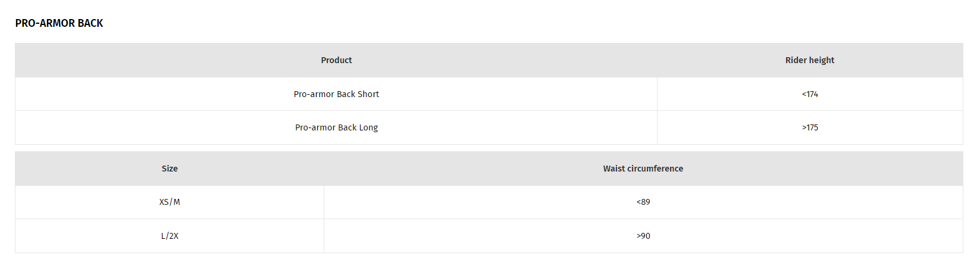This screenshot has width=980, height=271.
Task: Click the Size column header
Action: coord(170,169)
